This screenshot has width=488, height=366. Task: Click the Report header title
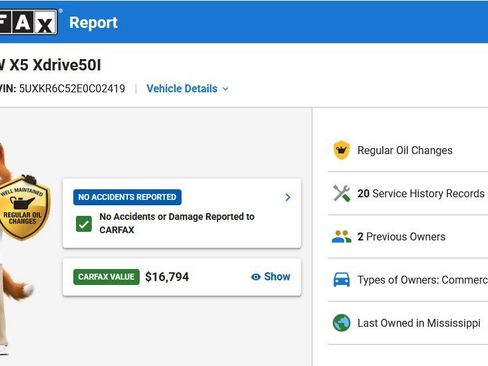click(93, 23)
